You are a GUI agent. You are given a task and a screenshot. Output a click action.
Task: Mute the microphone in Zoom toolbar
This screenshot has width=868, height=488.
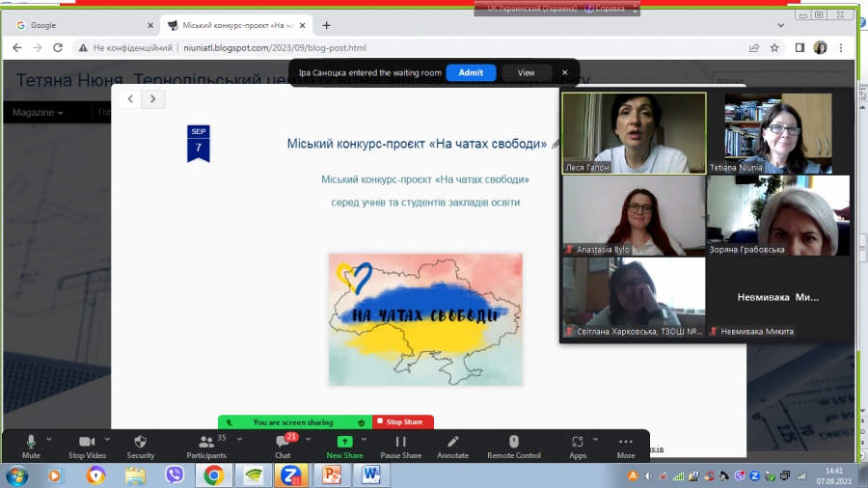[31, 443]
